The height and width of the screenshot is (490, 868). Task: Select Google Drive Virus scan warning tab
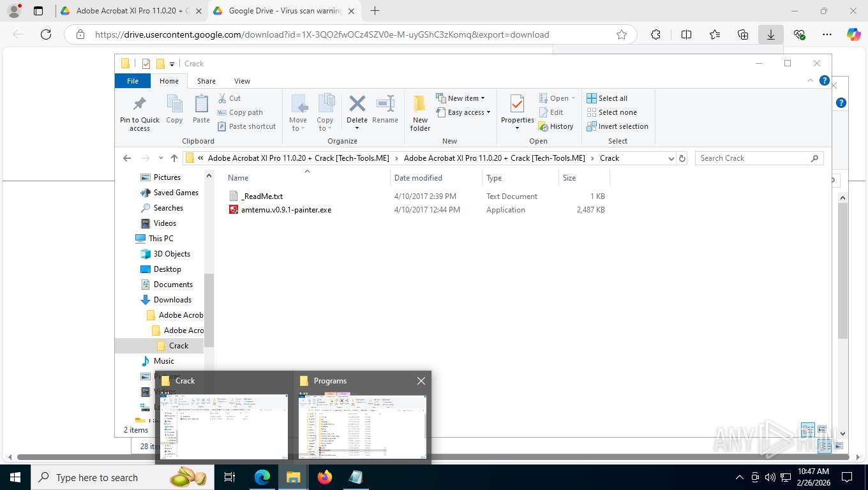285,11
